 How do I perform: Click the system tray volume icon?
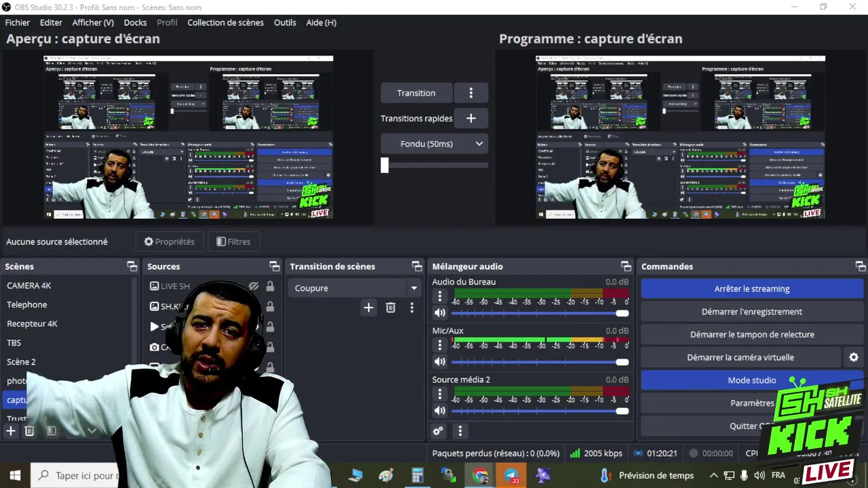[759, 475]
